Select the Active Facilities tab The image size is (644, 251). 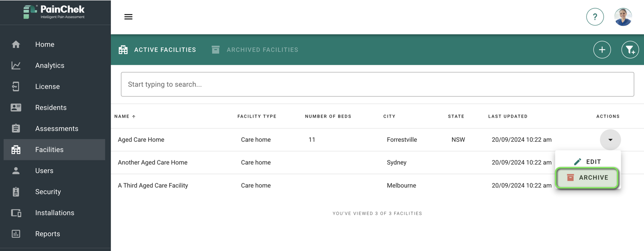tap(157, 50)
